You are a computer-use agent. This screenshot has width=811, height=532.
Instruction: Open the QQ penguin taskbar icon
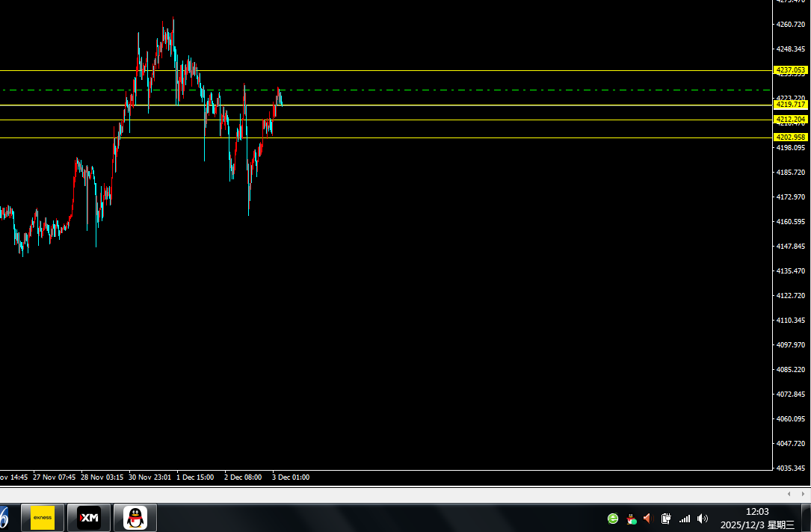point(135,517)
